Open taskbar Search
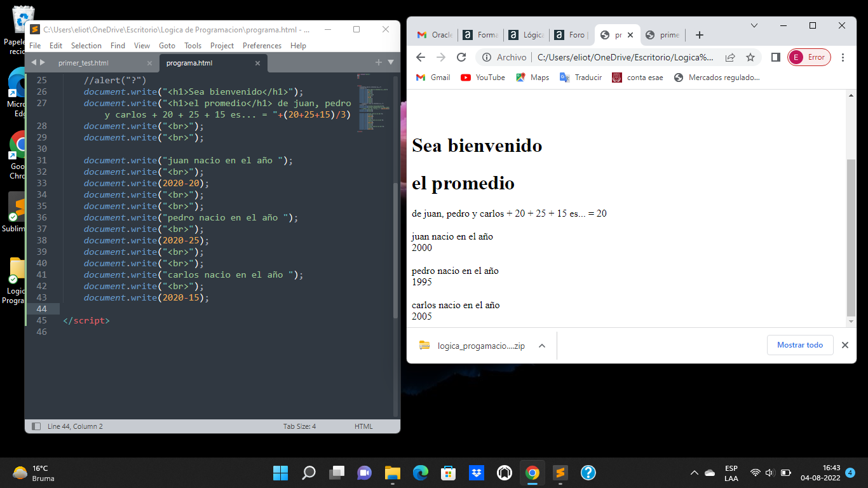Image resolution: width=868 pixels, height=488 pixels. click(308, 473)
